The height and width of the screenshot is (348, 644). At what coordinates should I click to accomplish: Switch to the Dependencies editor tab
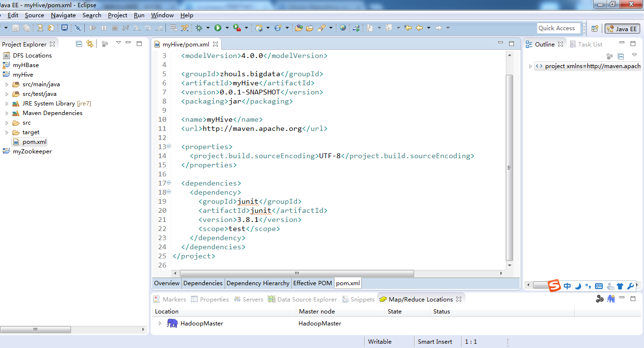pyautogui.click(x=203, y=283)
